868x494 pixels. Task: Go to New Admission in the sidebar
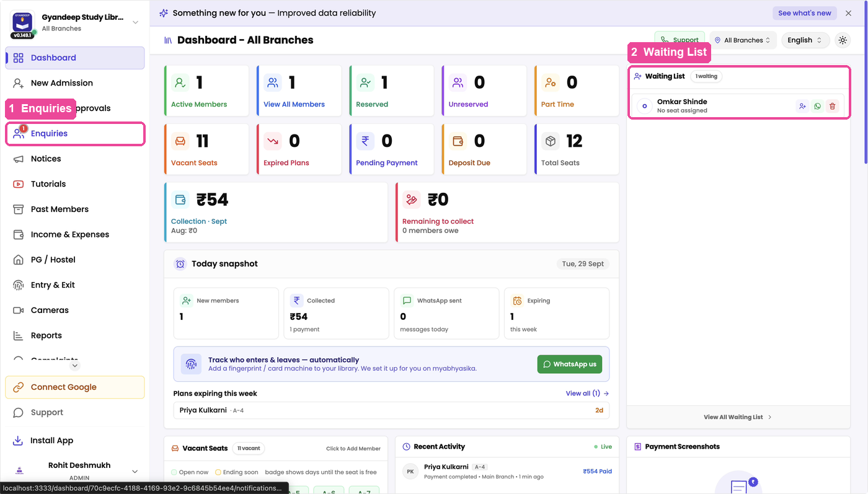pos(75,83)
